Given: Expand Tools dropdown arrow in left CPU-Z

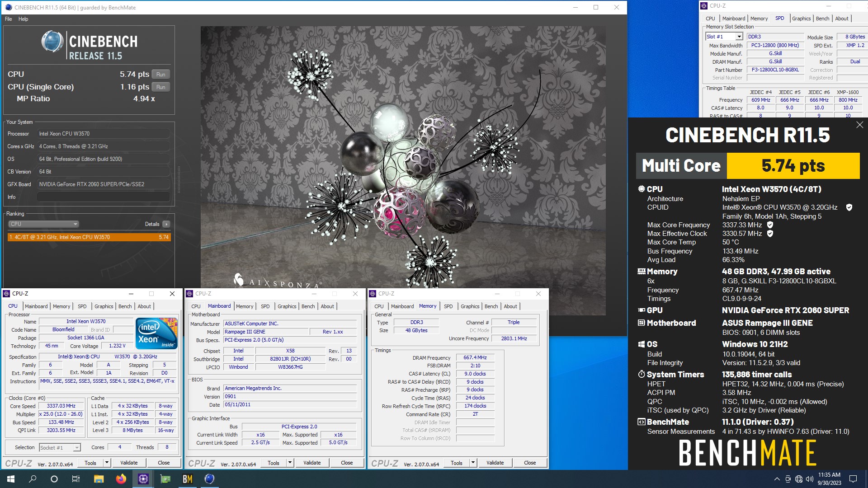Looking at the screenshot, I should 107,463.
